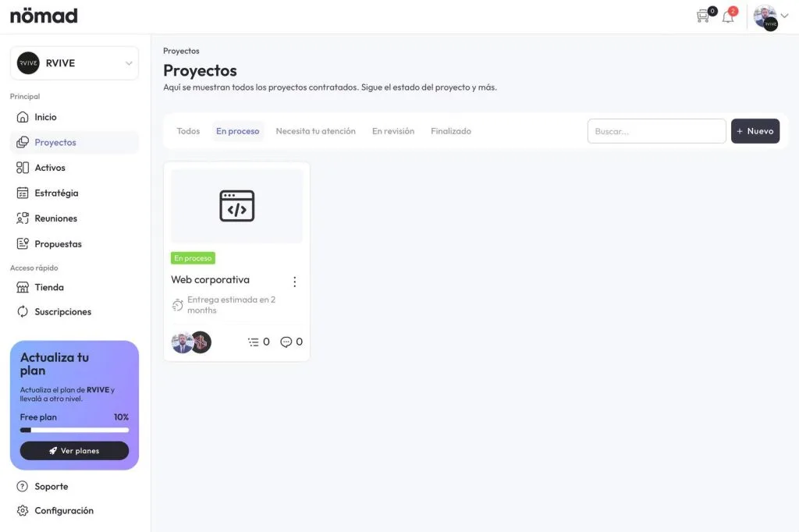799x532 pixels.
Task: Open Suscripciones from quick access
Action: [62, 312]
